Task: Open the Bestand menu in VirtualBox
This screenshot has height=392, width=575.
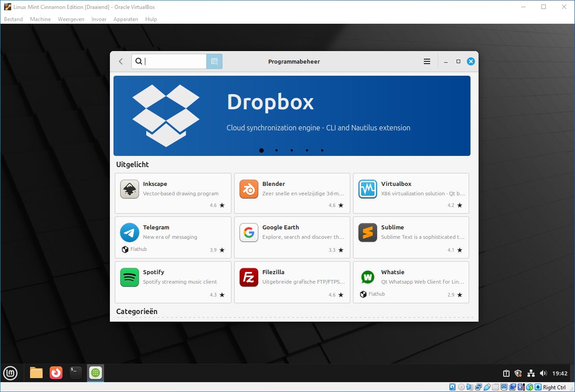Action: [x=13, y=19]
